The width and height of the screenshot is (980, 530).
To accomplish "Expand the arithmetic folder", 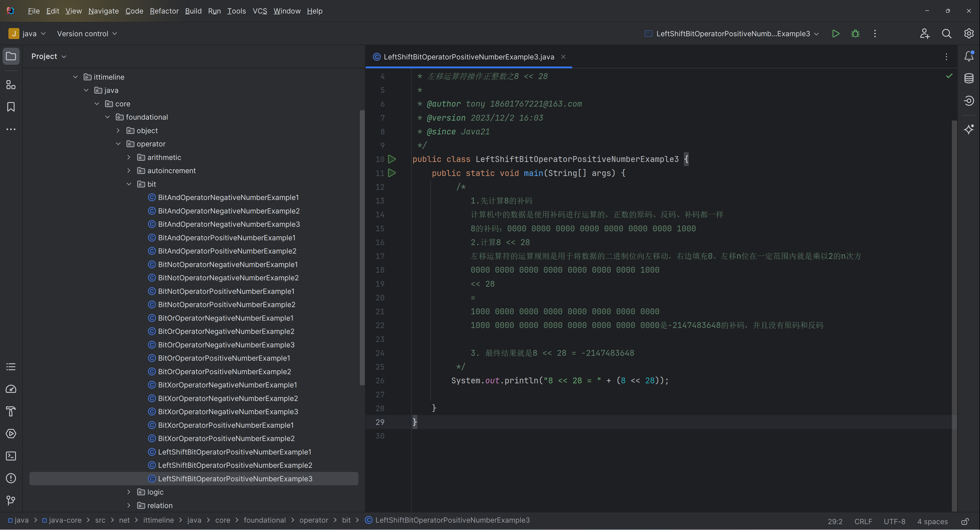I will [129, 157].
